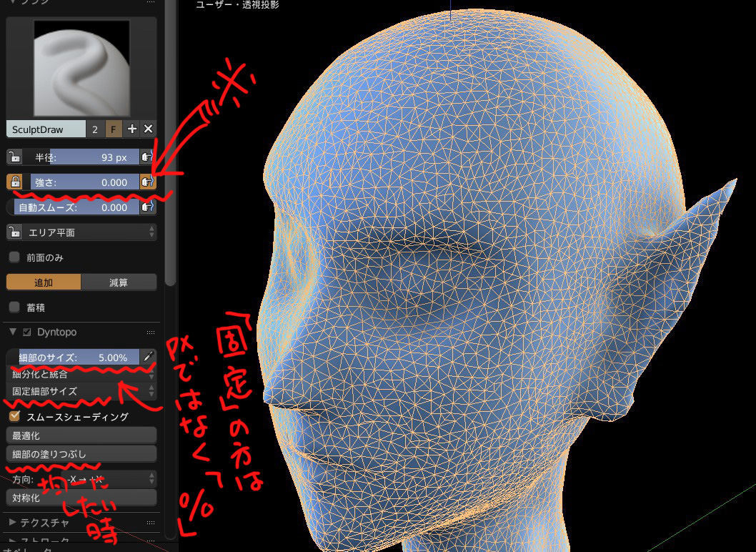Image resolution: width=756 pixels, height=552 pixels.
Task: Click the 細部のサイズ slider showing 5.00%
Action: (74, 358)
